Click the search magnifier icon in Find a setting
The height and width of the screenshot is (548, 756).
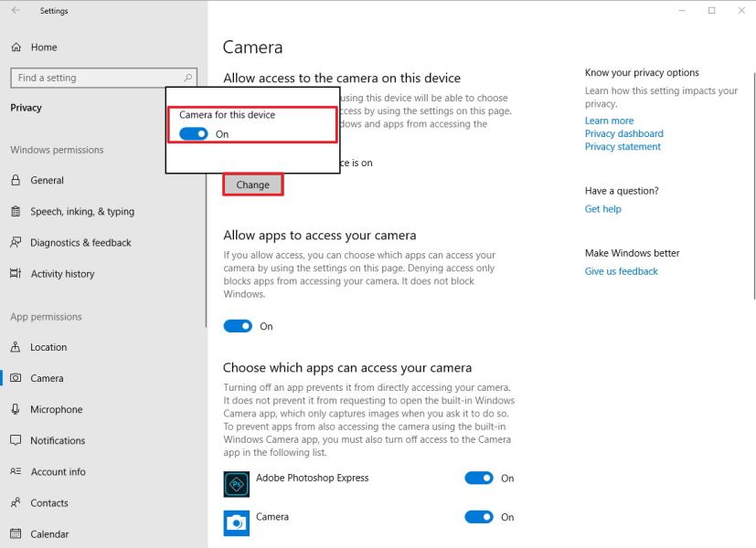pos(187,78)
